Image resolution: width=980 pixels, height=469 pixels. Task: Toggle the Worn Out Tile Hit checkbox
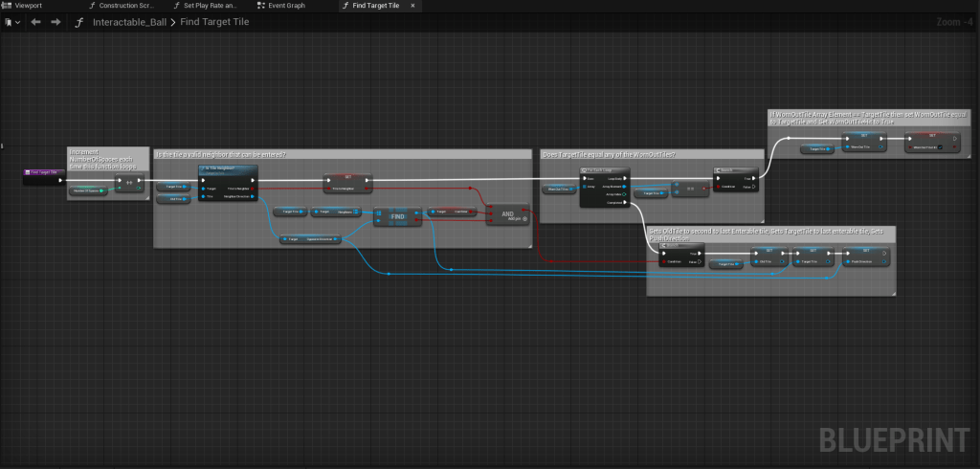coord(941,147)
